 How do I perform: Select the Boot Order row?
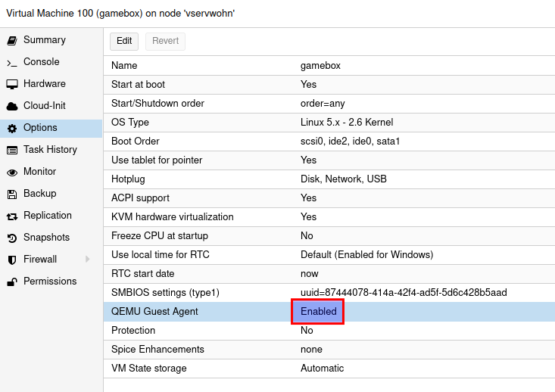[x=329, y=142]
